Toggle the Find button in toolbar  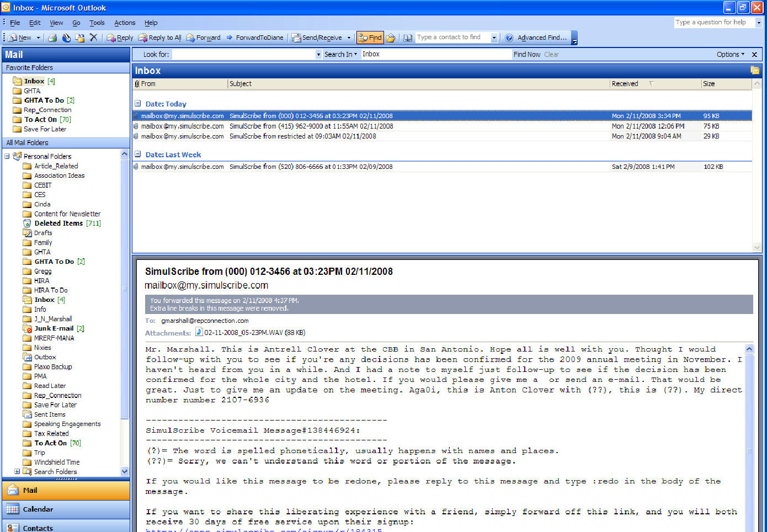coord(370,38)
